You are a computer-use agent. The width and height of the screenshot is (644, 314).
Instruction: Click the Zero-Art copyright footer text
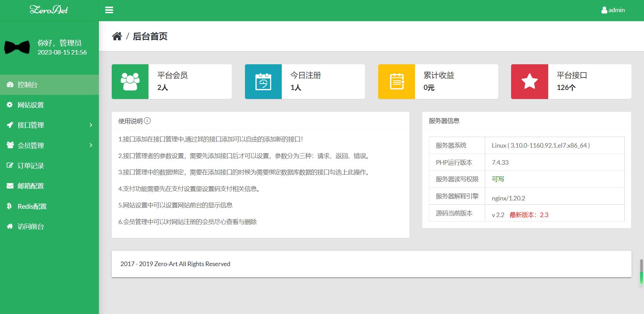coord(175,264)
